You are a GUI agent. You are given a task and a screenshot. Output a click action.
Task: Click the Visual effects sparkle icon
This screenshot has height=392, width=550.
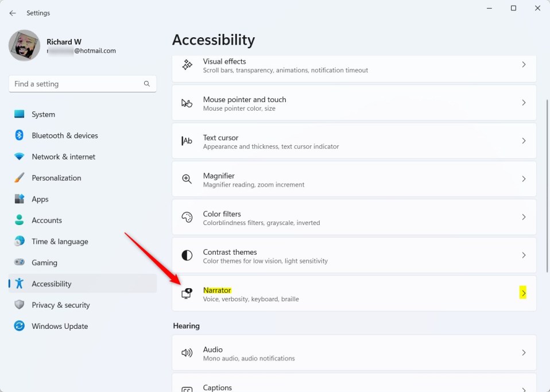point(187,65)
